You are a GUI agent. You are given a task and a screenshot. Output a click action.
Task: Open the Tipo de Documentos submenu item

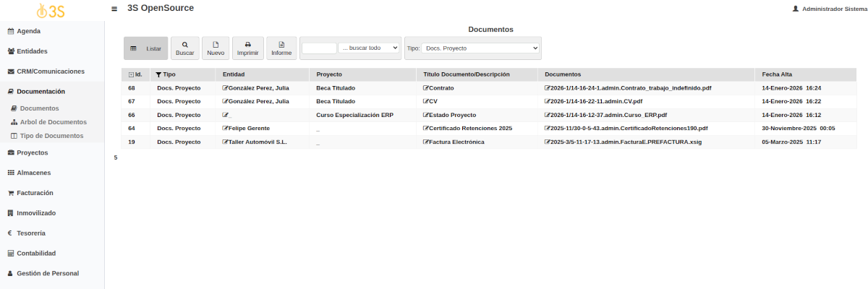click(51, 136)
